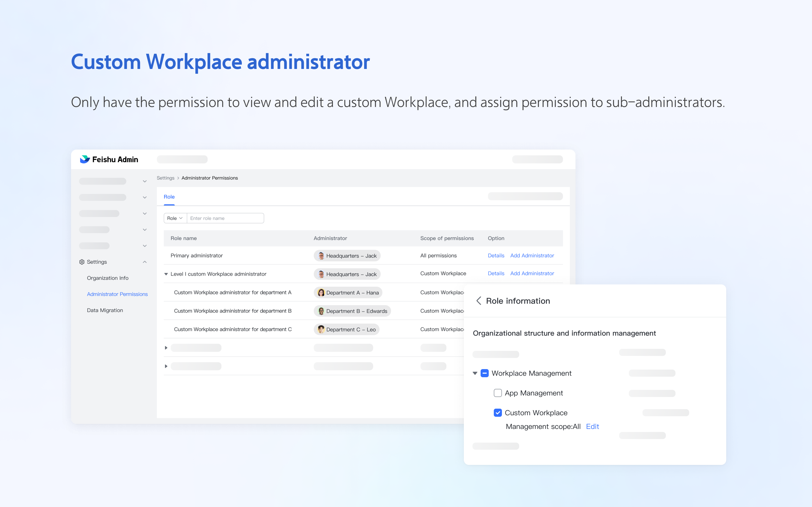Click Edit next to Management scope:All
The width and height of the screenshot is (812, 507).
click(593, 426)
